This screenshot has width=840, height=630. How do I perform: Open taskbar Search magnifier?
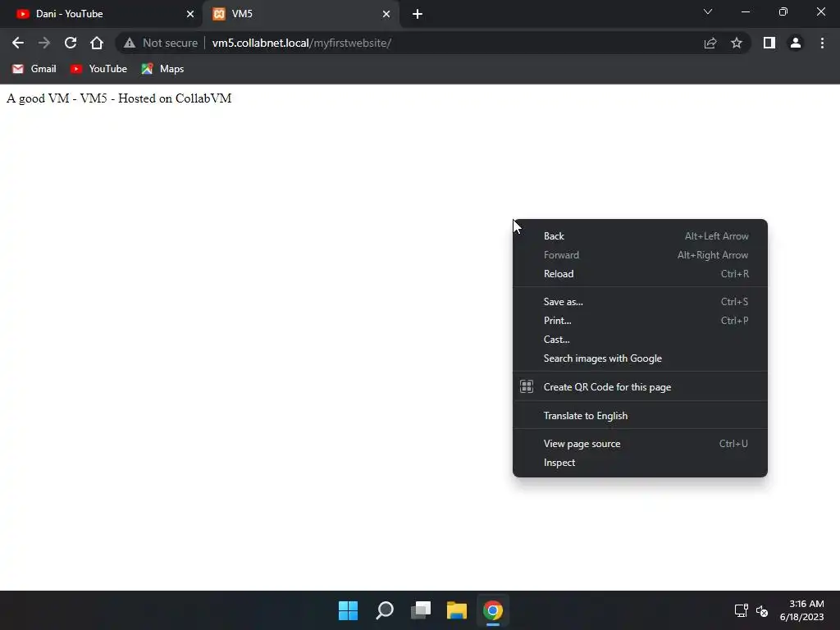pyautogui.click(x=385, y=610)
